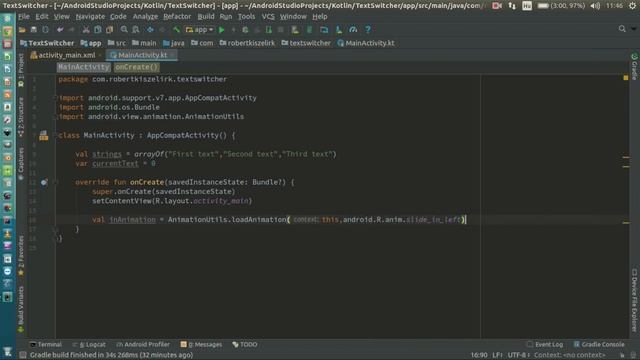Screen dimensions: 640x360
Task: Open the Terminal tool window
Action: coord(46,344)
